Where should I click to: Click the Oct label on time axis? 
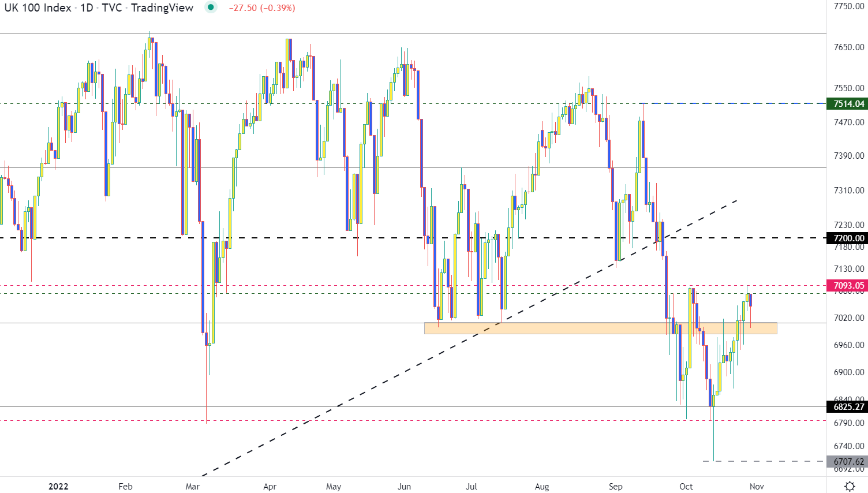coord(686,486)
